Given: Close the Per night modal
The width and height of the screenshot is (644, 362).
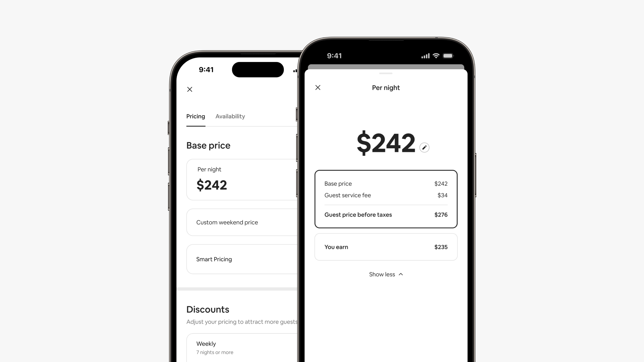Looking at the screenshot, I should coord(318,87).
